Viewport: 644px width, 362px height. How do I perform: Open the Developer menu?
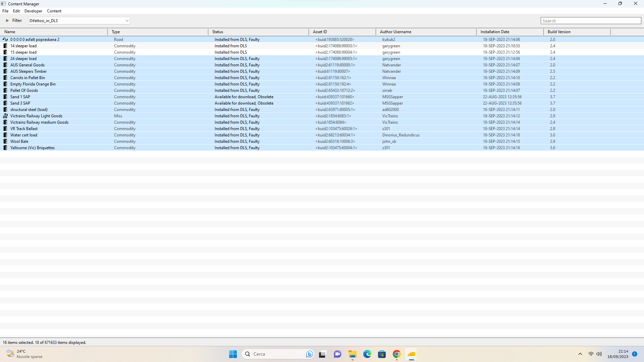tap(34, 11)
